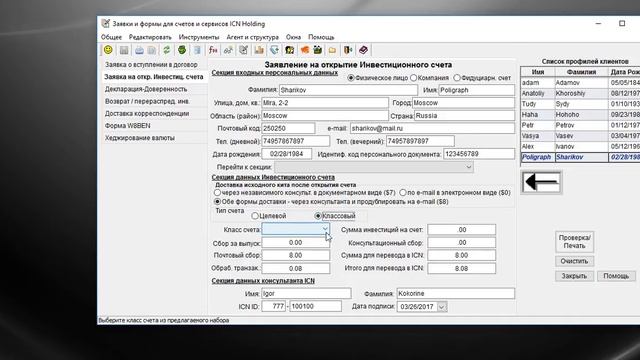The image size is (640, 360).
Task: Click the Помощь button beside Закрыть
Action: point(616,276)
